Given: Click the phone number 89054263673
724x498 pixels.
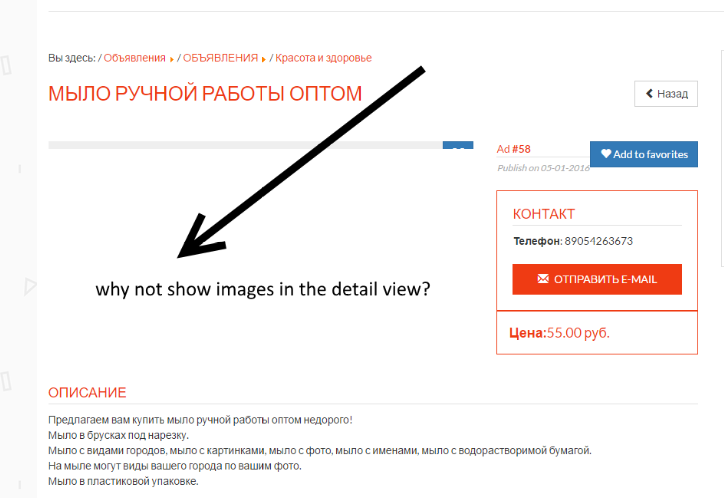Looking at the screenshot, I should [598, 241].
